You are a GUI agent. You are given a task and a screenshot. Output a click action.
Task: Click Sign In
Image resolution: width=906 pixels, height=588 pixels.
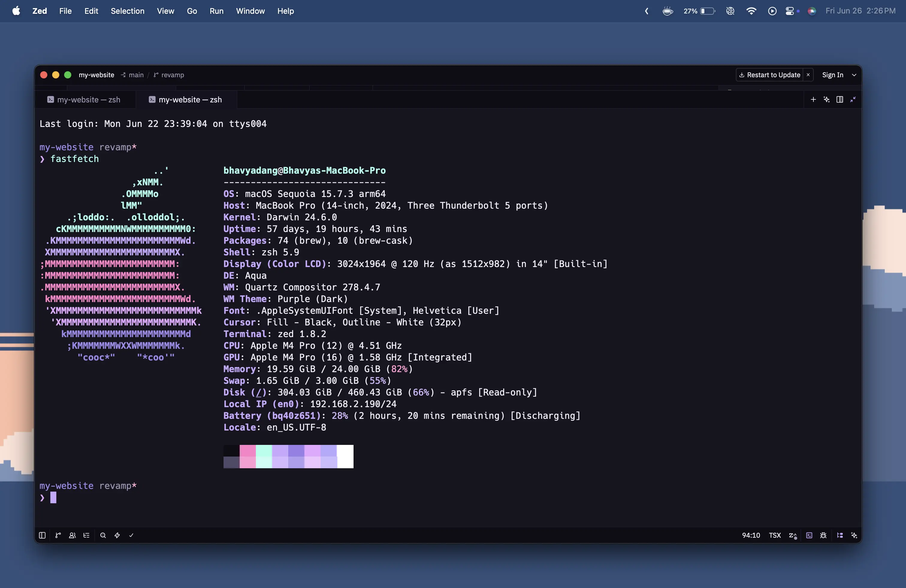tap(833, 75)
